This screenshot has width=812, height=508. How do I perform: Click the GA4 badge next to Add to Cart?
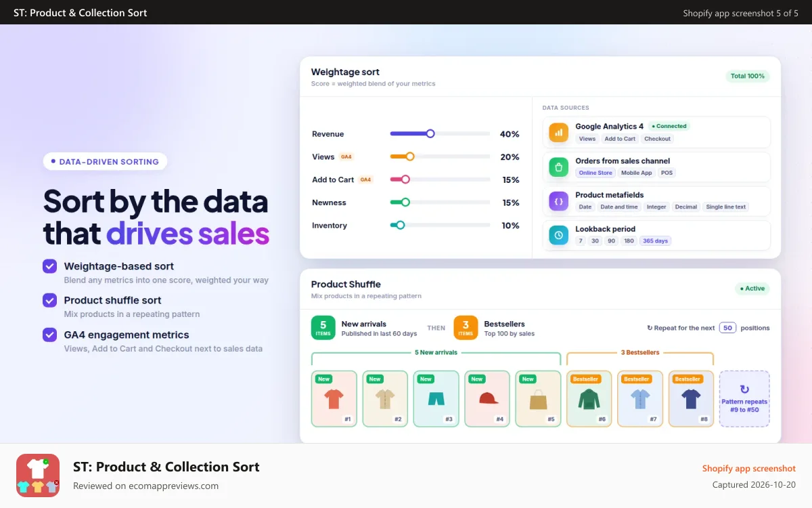[x=366, y=179]
